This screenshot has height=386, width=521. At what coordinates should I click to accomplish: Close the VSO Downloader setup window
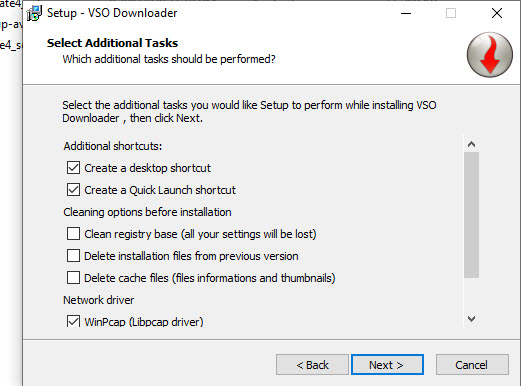pos(497,13)
